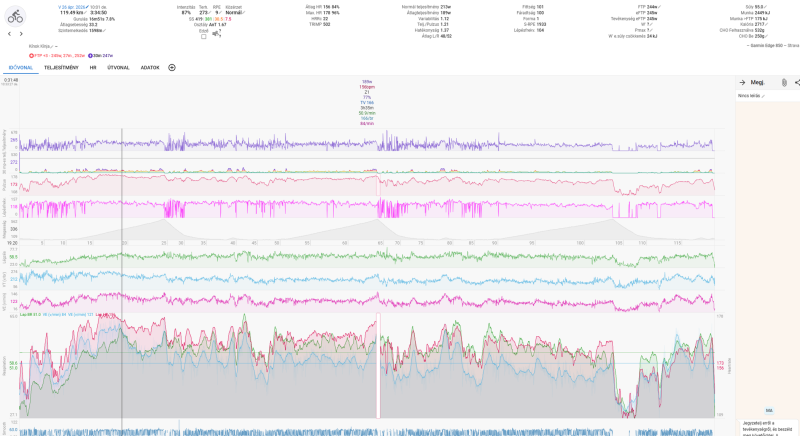The height and width of the screenshot is (436, 800).
Task: Toggle the red FTP +3 power marker
Action: click(57, 56)
